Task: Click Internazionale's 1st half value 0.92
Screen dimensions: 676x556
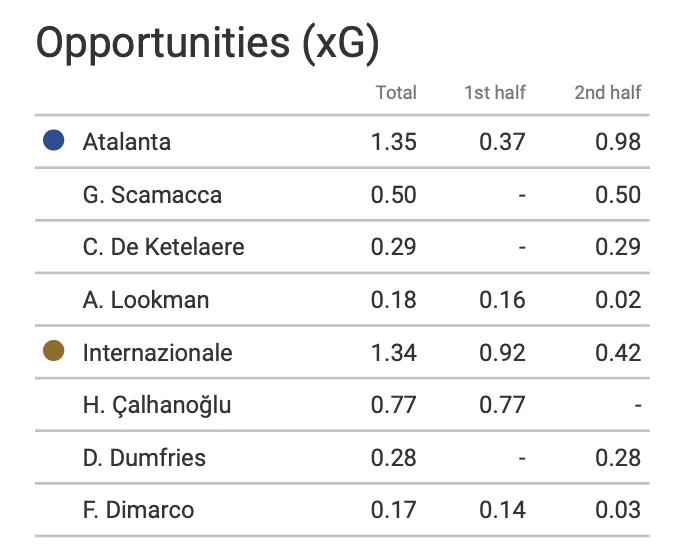Action: (502, 352)
